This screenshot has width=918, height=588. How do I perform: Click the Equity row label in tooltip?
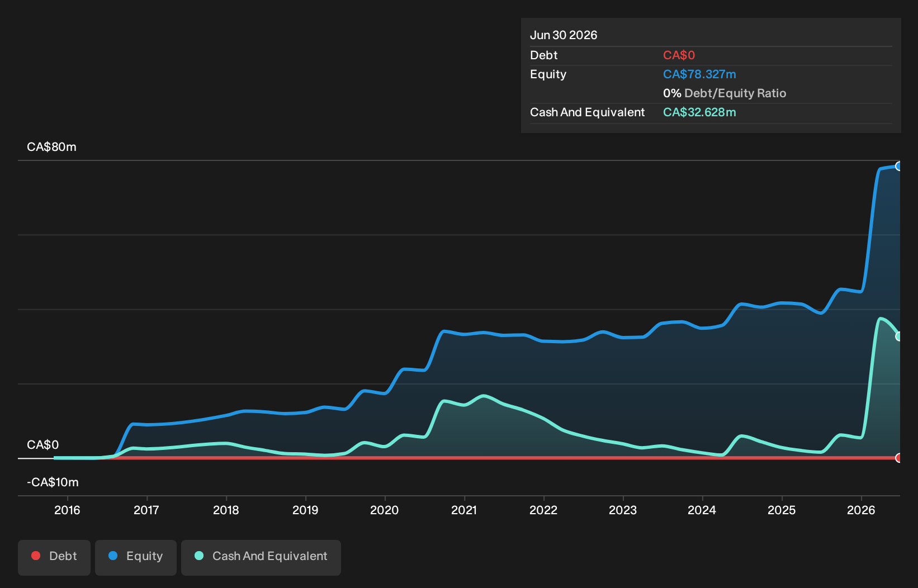[x=548, y=74]
